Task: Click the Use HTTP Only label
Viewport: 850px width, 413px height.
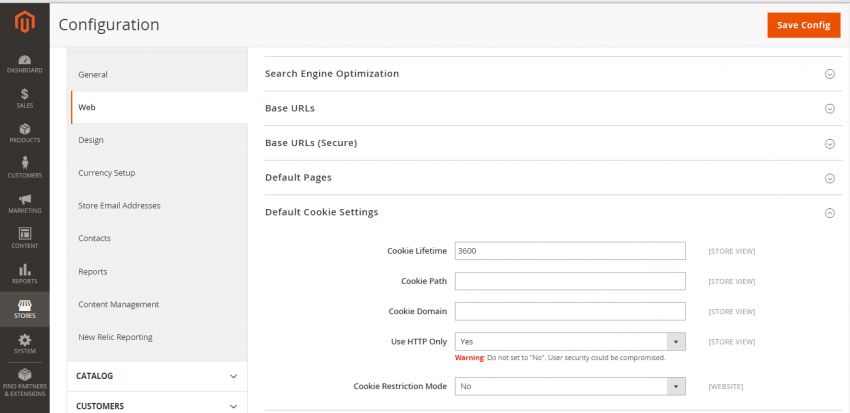Action: (x=419, y=341)
